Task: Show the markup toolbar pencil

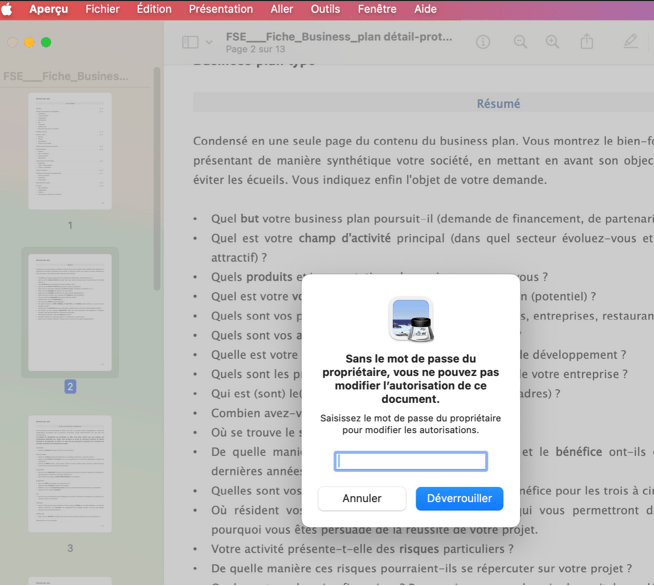Action: [x=630, y=41]
